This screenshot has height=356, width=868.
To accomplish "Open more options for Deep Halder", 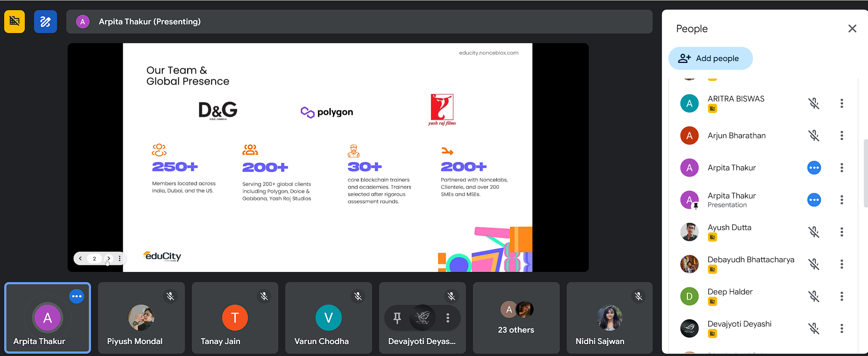I will tap(842, 296).
